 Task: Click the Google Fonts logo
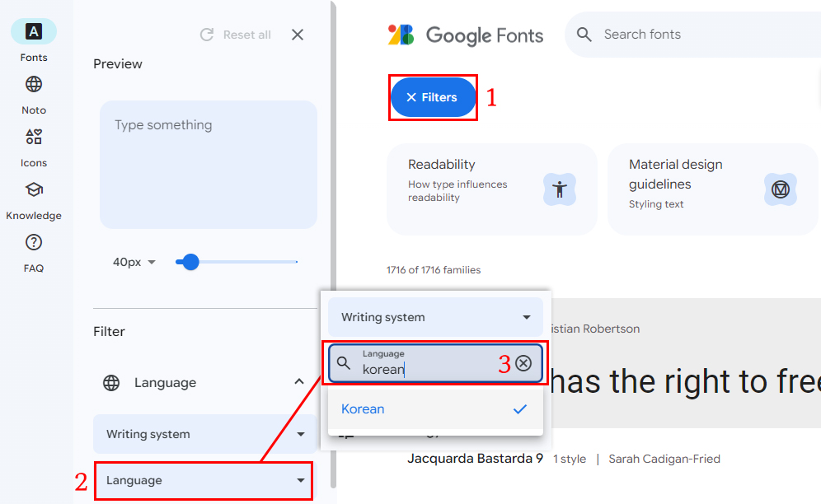pyautogui.click(x=466, y=35)
